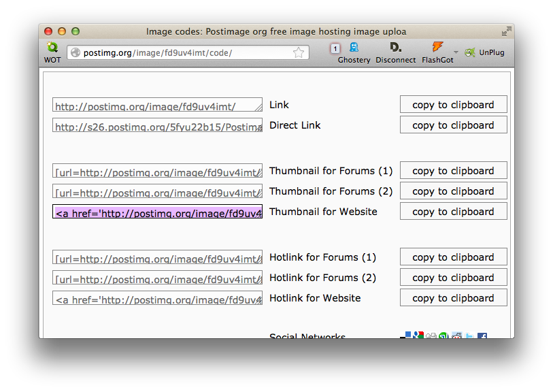Click the Direct Link text field
Viewport: 553px width, 392px height.
point(157,125)
